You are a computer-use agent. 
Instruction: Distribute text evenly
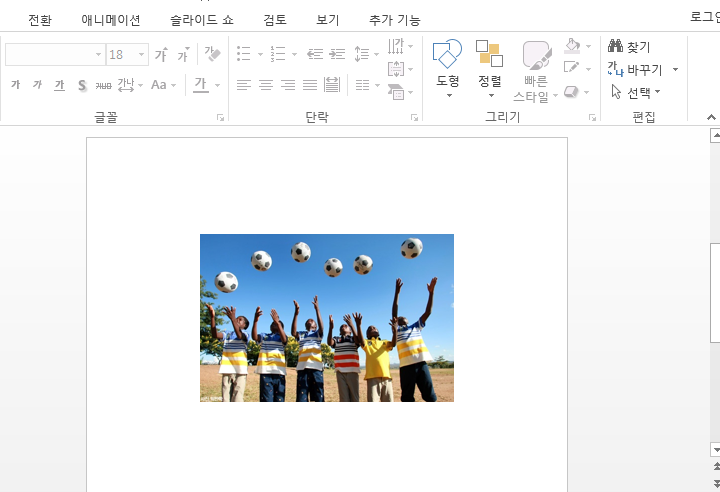(x=332, y=85)
